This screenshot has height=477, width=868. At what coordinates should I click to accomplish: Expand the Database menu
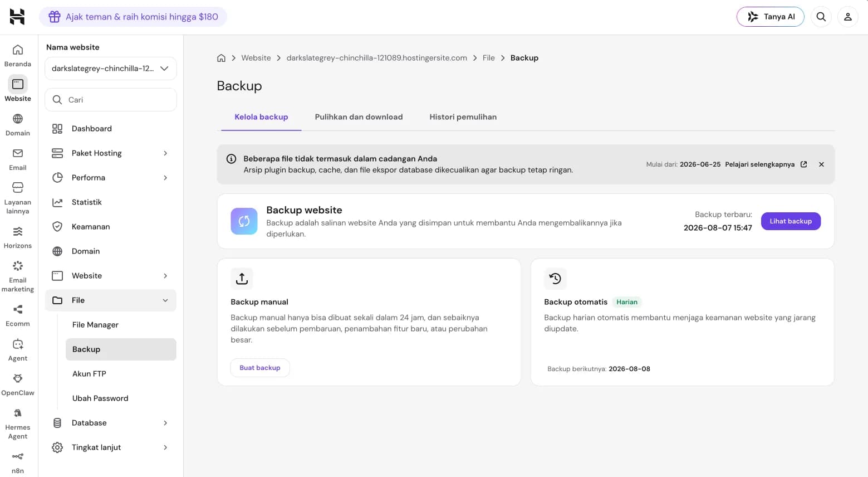pyautogui.click(x=111, y=423)
